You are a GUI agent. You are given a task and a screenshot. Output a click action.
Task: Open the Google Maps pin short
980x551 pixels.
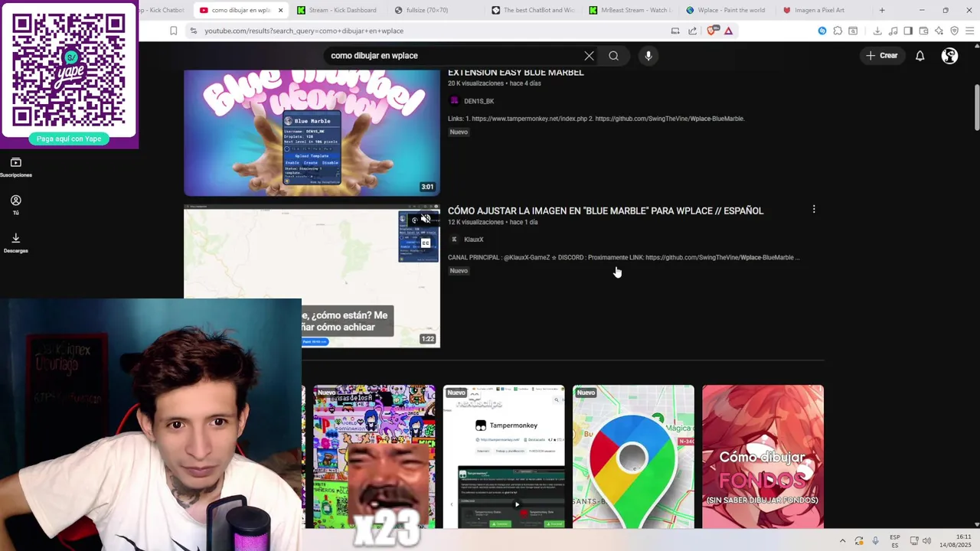click(x=633, y=456)
